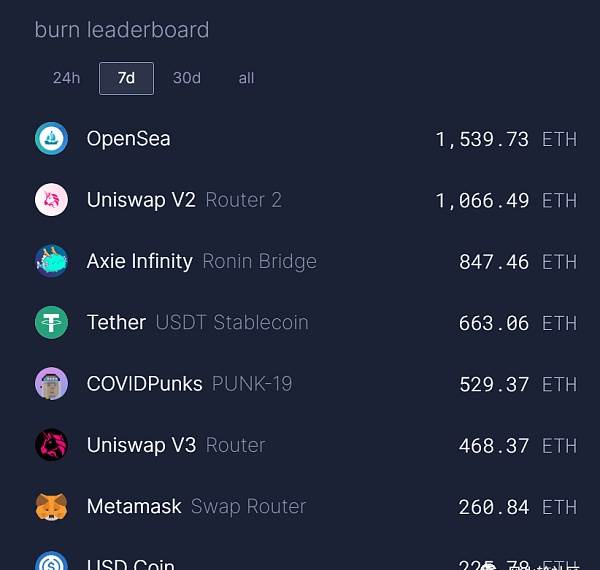Click the Metamask fox icon
Screen dimensions: 600x570
(x=51, y=506)
